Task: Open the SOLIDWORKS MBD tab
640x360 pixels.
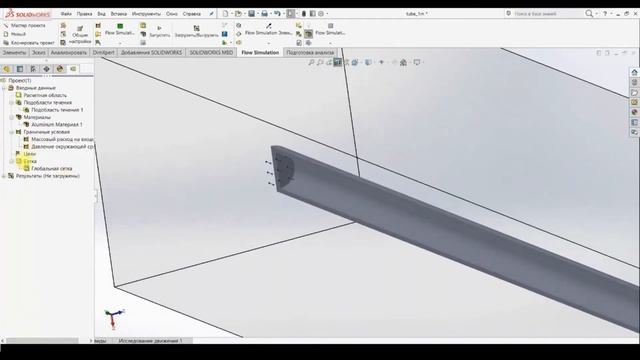Action: point(211,53)
